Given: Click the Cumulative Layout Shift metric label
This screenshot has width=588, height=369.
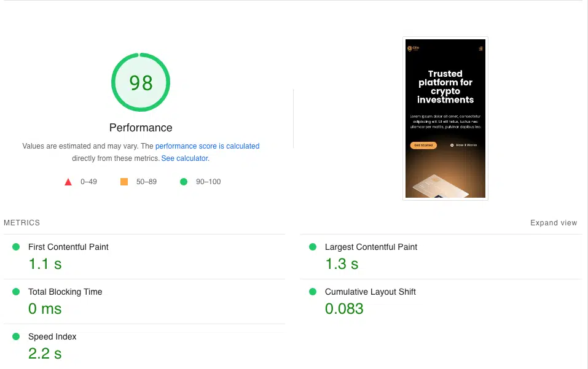Looking at the screenshot, I should point(370,292).
